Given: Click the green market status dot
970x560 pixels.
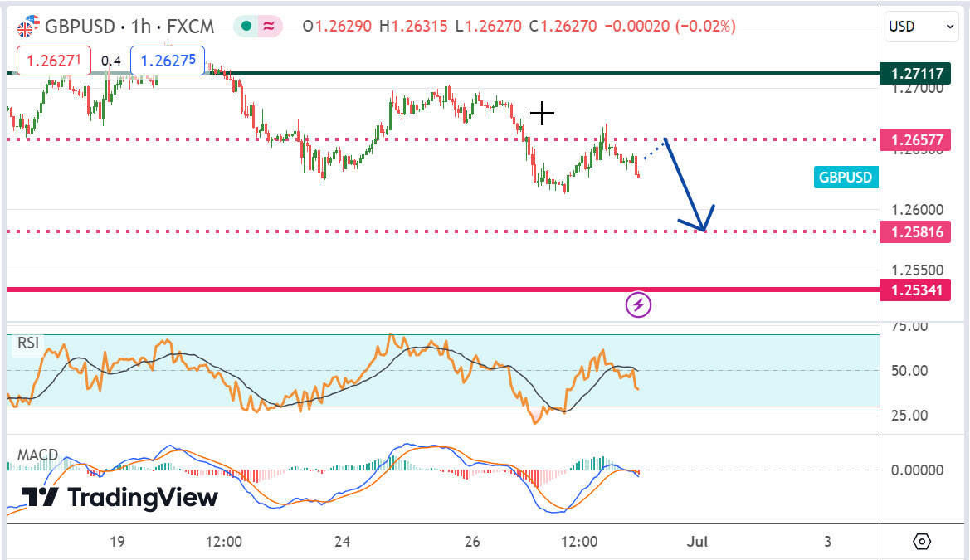Looking at the screenshot, I should [246, 27].
